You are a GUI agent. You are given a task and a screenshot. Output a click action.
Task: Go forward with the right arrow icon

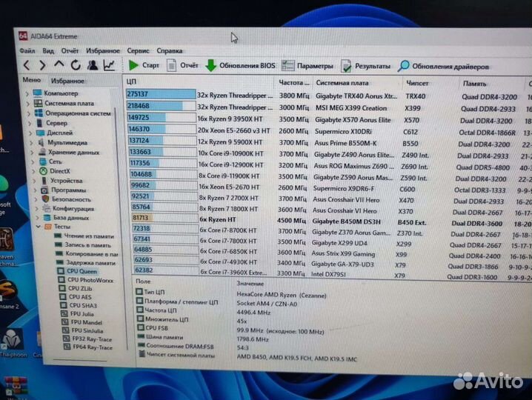point(42,64)
